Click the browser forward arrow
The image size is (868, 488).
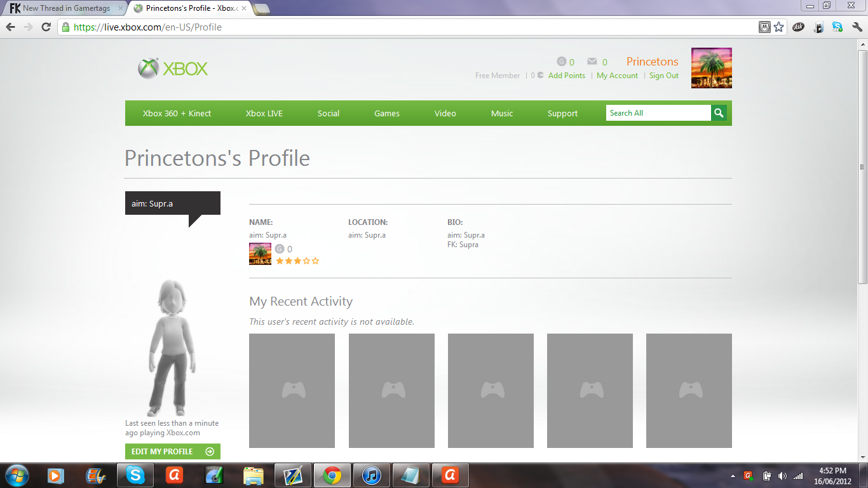28,27
